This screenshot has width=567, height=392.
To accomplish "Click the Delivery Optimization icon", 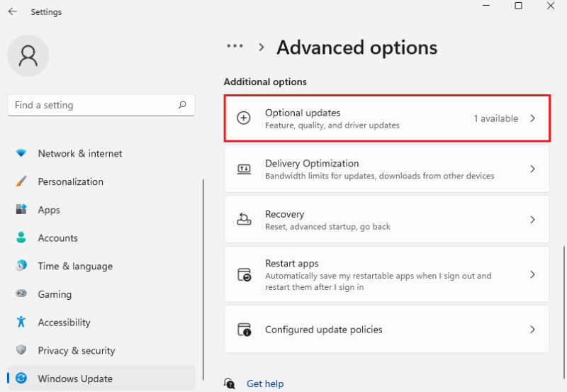I will 244,169.
